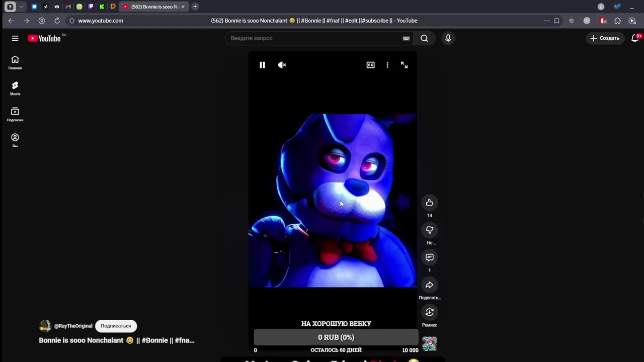Screen dimensions: 644x362
Task: Click the Подписаться subscribe button
Action: tap(116, 326)
